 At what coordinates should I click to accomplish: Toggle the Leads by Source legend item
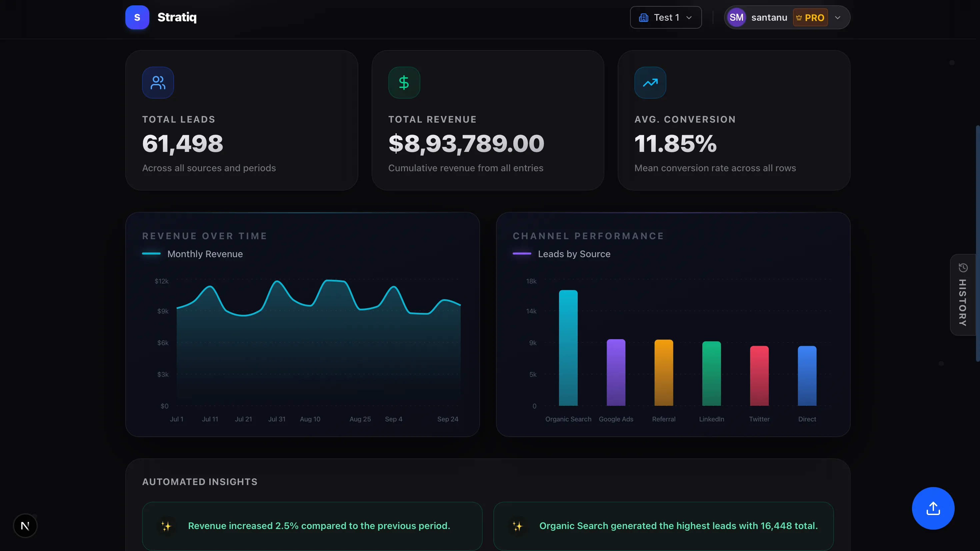click(x=562, y=254)
